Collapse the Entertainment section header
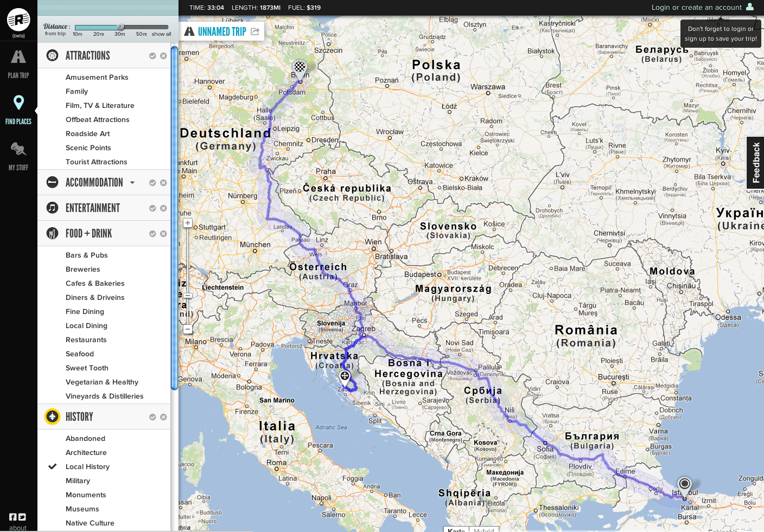 click(93, 208)
